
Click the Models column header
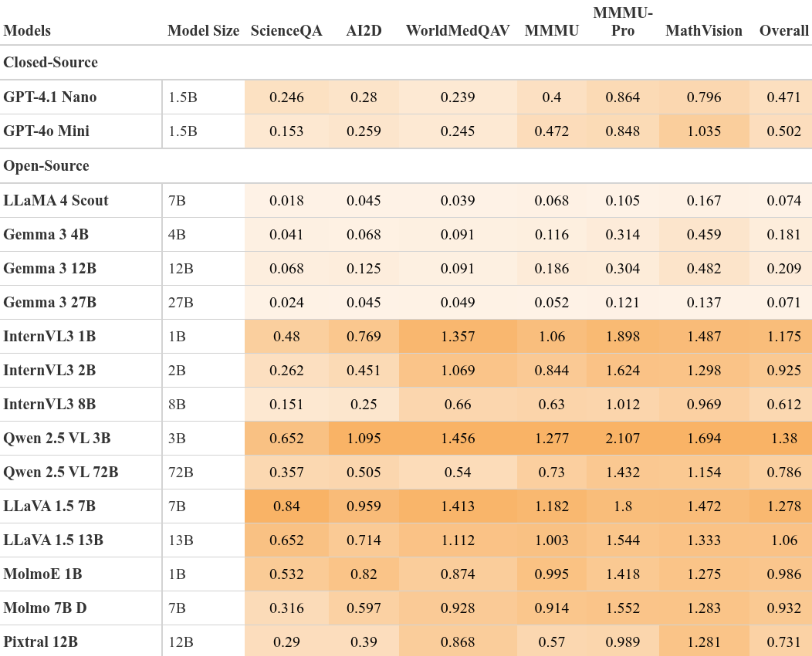[27, 31]
